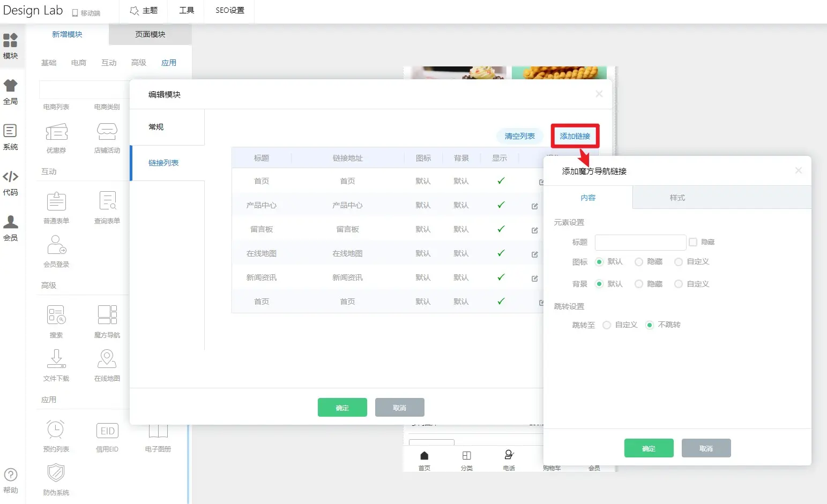This screenshot has width=827, height=504.
Task: Open the 主题 menu in top bar
Action: pyautogui.click(x=144, y=10)
